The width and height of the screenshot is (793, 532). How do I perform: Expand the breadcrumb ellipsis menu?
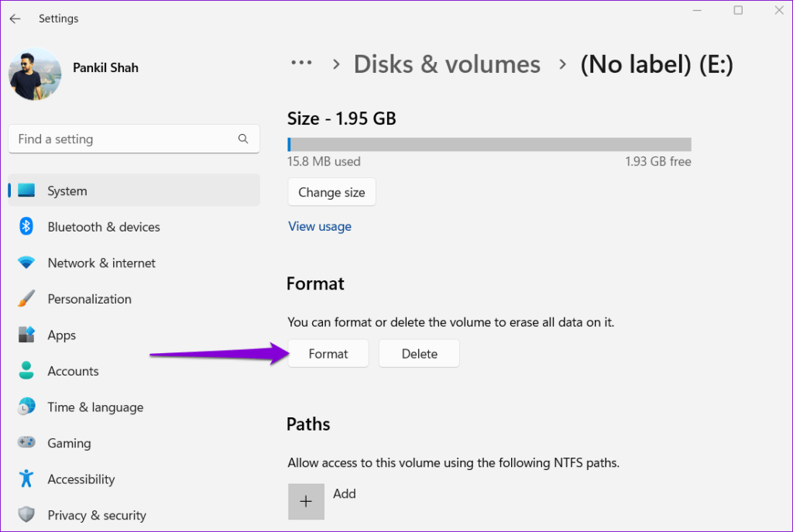click(301, 63)
